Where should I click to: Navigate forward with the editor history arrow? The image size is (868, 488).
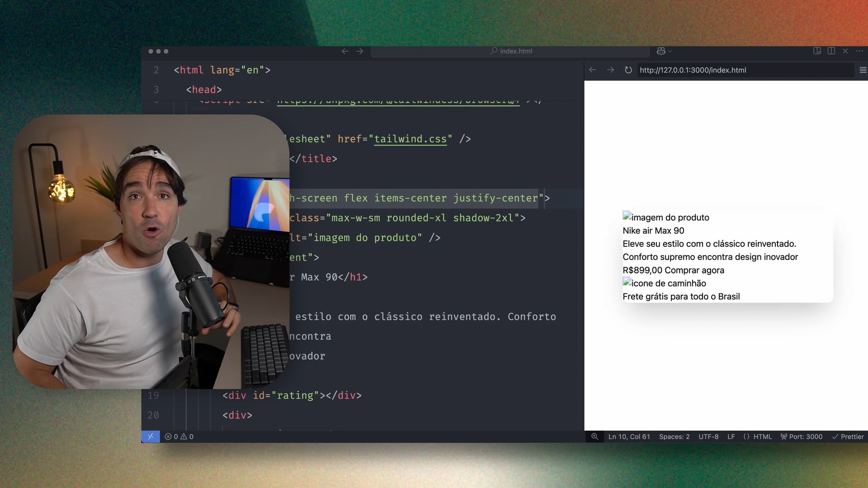359,51
